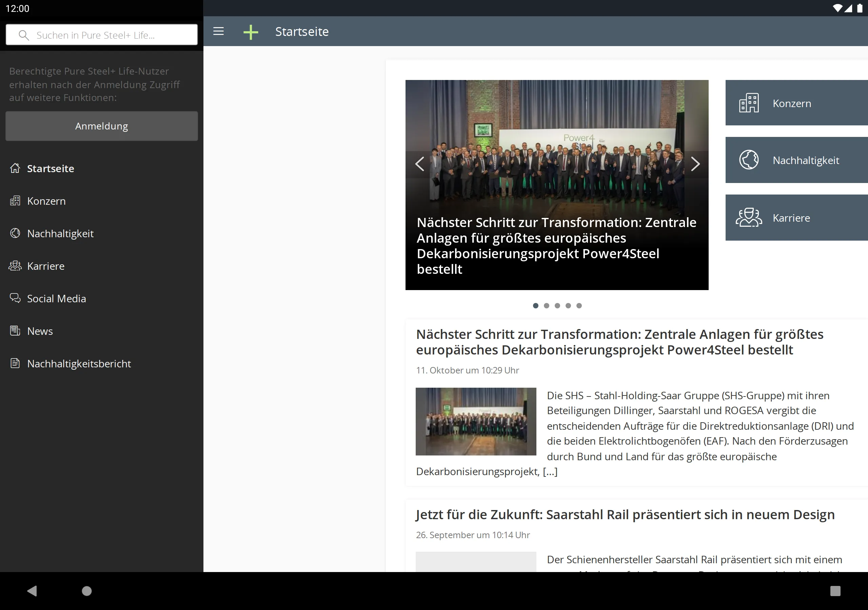Image resolution: width=868 pixels, height=610 pixels.
Task: Show previous carousel slide
Action: point(420,164)
